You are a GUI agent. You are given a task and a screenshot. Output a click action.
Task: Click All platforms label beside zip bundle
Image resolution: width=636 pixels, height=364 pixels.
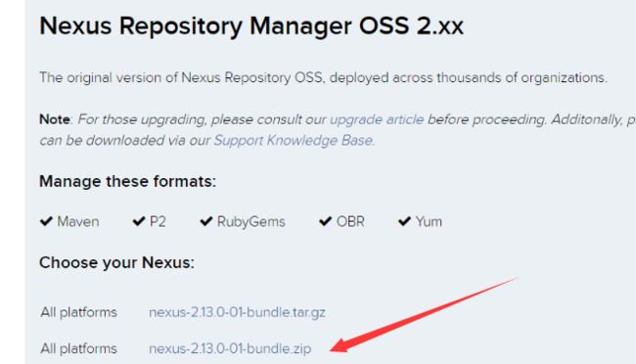78,348
